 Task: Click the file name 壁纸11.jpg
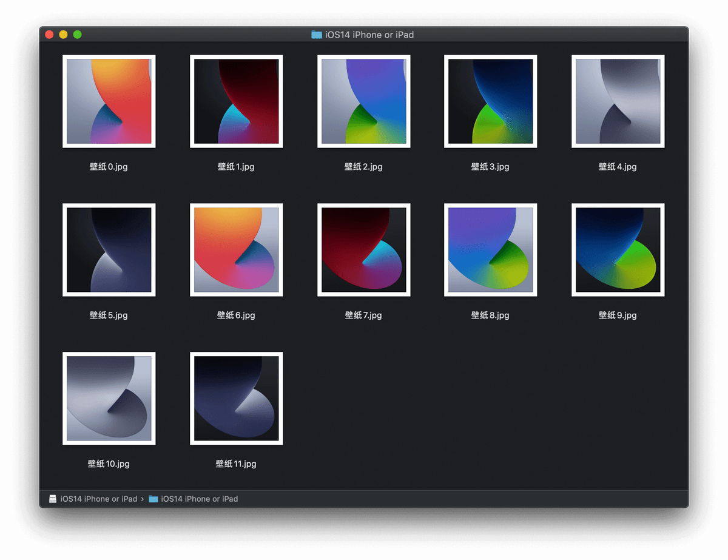(x=236, y=464)
